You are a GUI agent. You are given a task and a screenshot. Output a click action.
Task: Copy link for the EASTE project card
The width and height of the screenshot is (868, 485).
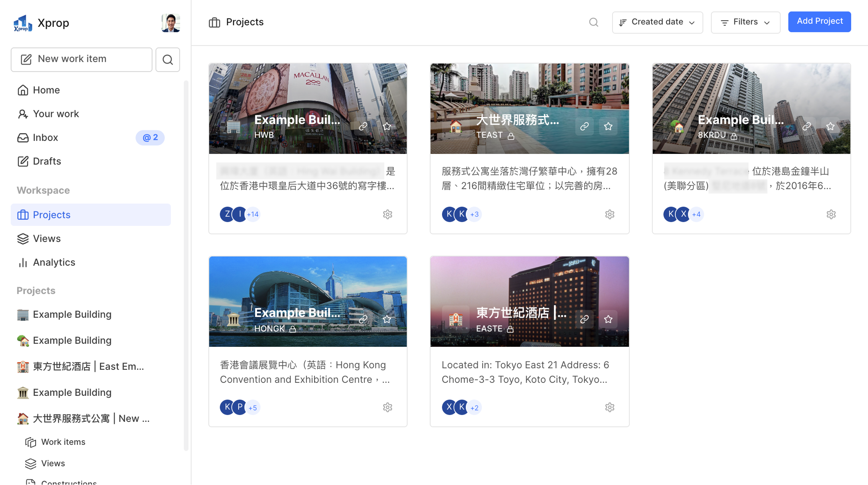585,319
